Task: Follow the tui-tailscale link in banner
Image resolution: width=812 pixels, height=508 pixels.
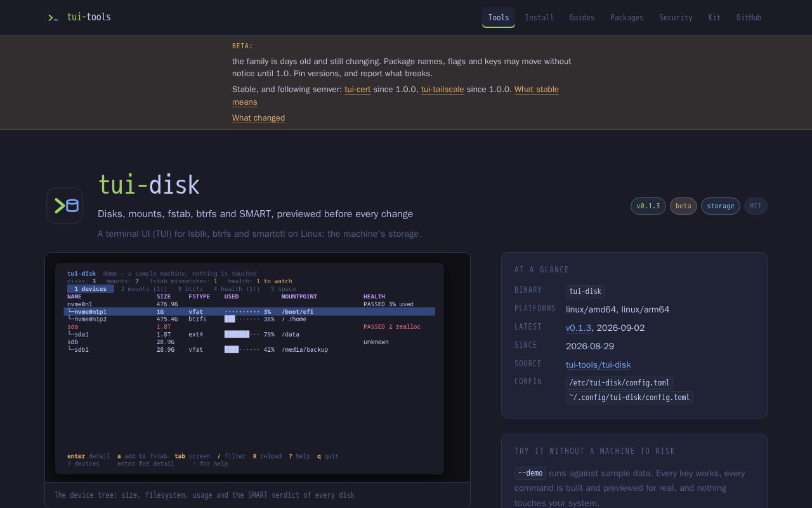Action: [442, 90]
